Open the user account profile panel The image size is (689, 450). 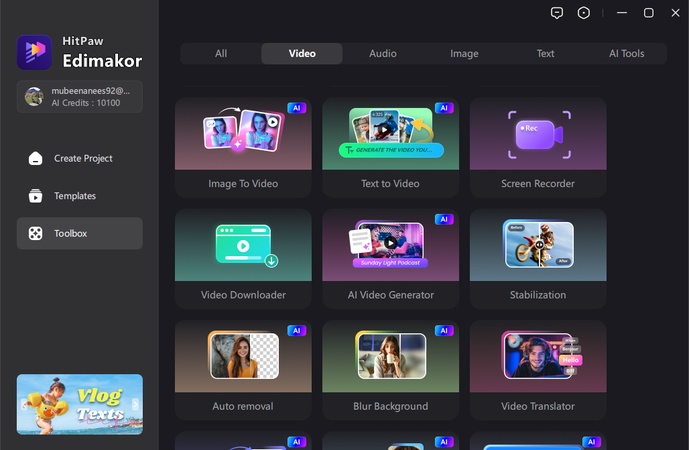(x=80, y=96)
